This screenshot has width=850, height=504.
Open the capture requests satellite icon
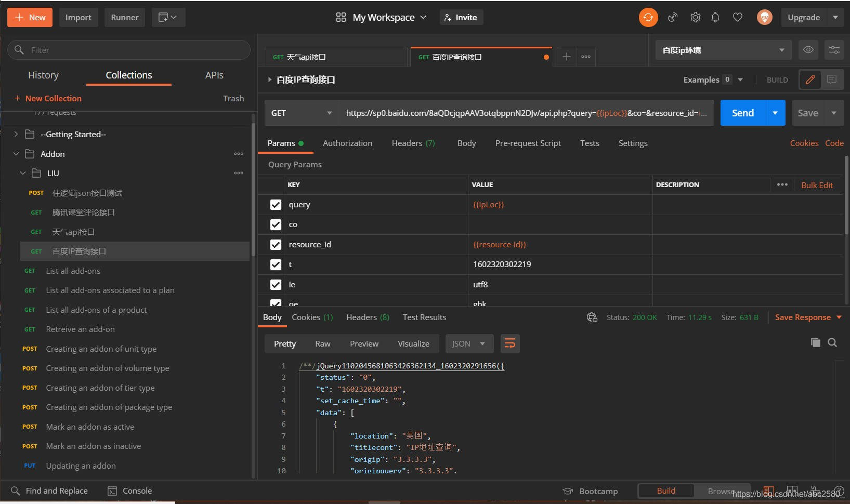click(673, 17)
